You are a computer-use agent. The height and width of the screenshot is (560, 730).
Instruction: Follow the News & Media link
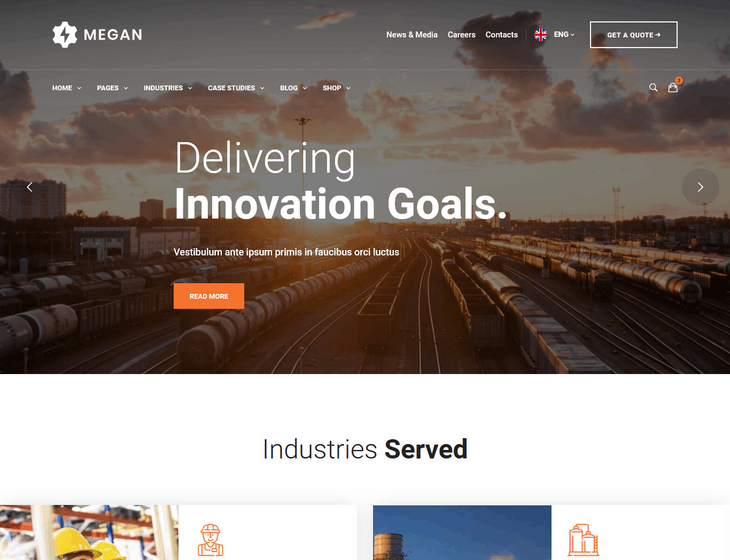point(412,35)
